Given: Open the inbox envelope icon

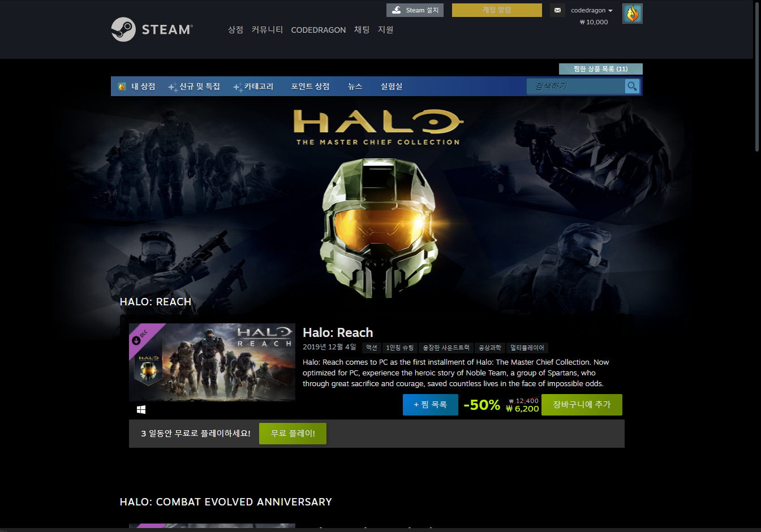Looking at the screenshot, I should pos(557,10).
